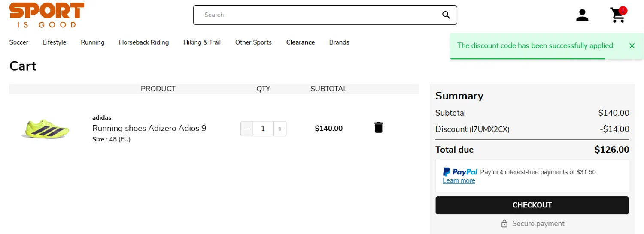Open the Clearance menu
644x234 pixels.
click(x=301, y=42)
